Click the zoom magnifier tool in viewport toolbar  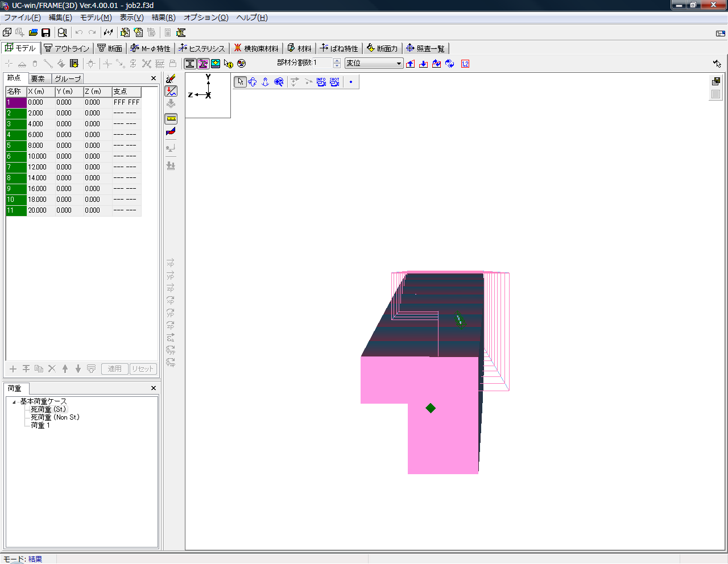[x=279, y=82]
